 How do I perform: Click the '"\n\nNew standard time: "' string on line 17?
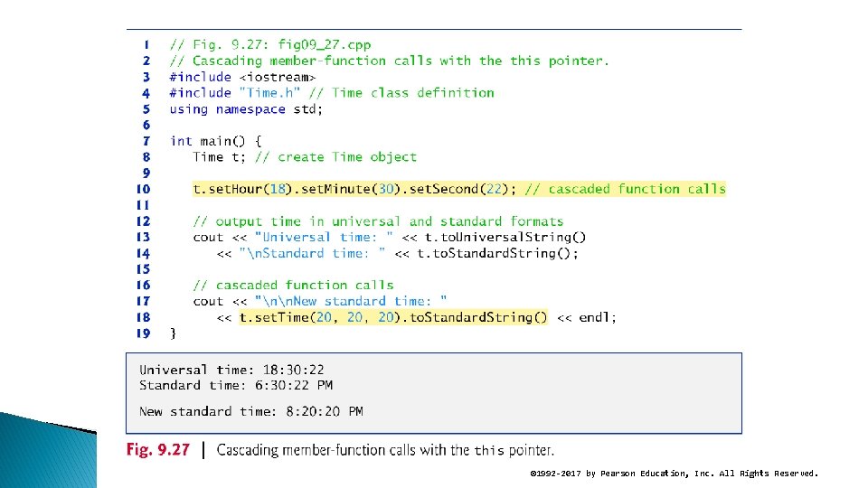351,302
